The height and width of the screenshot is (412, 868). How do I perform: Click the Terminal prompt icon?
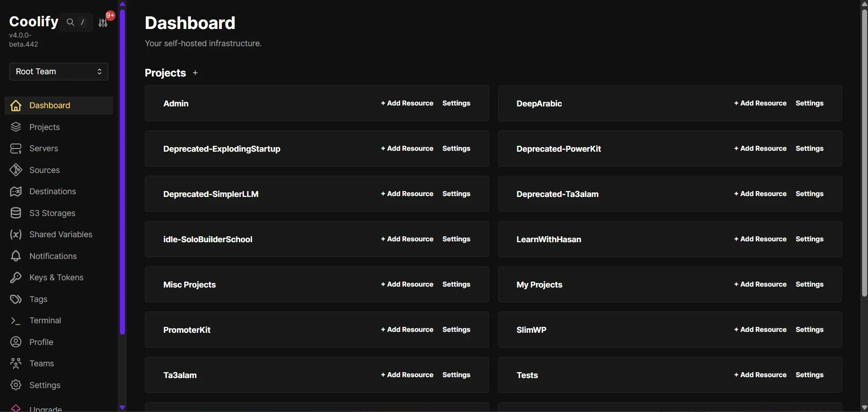(16, 321)
